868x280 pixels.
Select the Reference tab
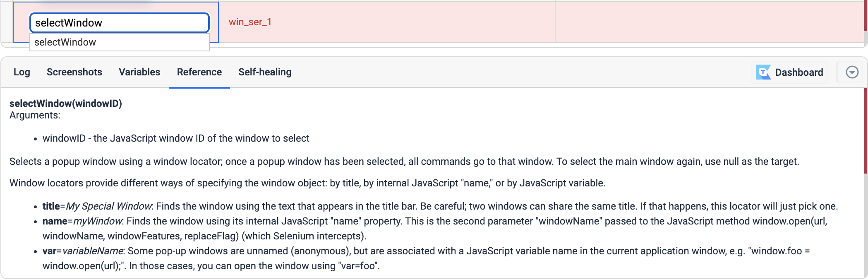tap(199, 72)
